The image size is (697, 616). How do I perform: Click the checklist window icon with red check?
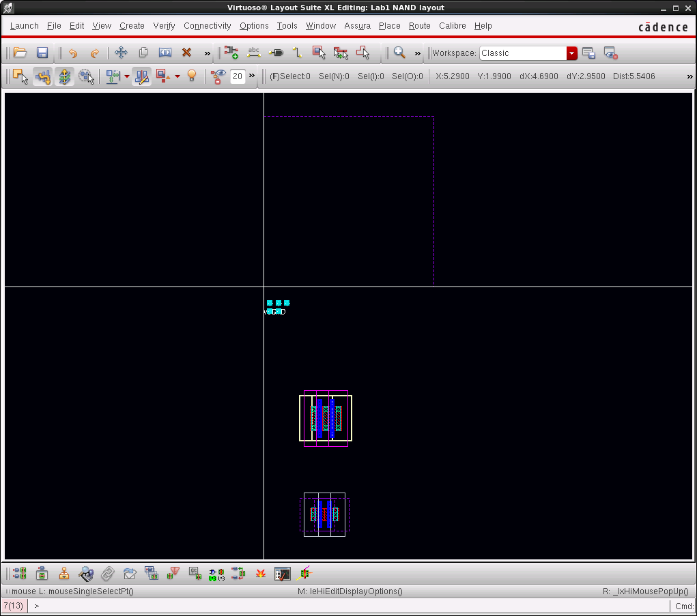click(x=282, y=574)
